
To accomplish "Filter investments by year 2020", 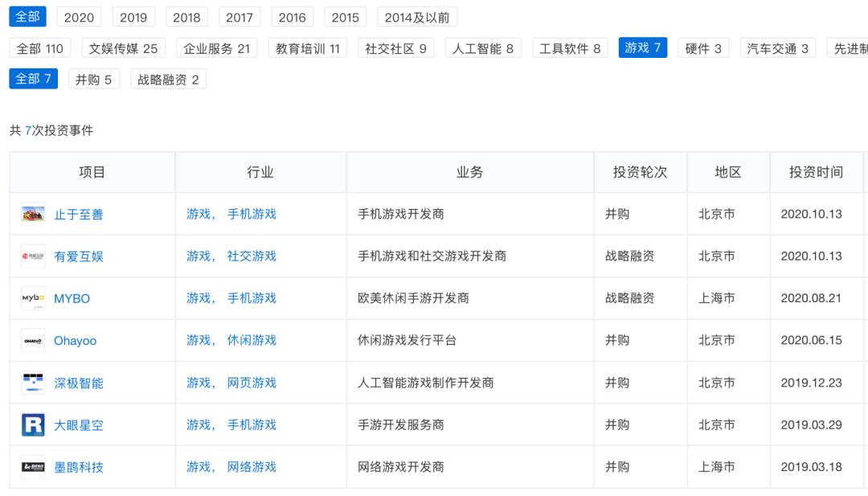I will (x=79, y=18).
